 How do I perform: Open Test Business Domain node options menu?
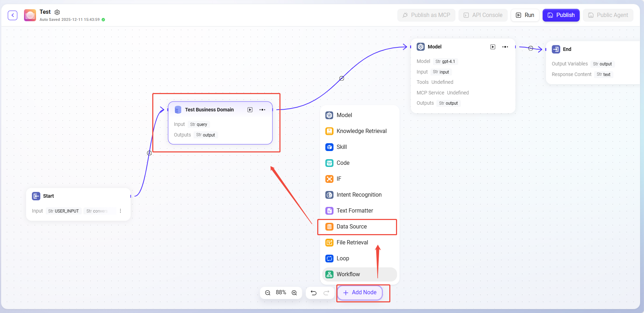[262, 110]
